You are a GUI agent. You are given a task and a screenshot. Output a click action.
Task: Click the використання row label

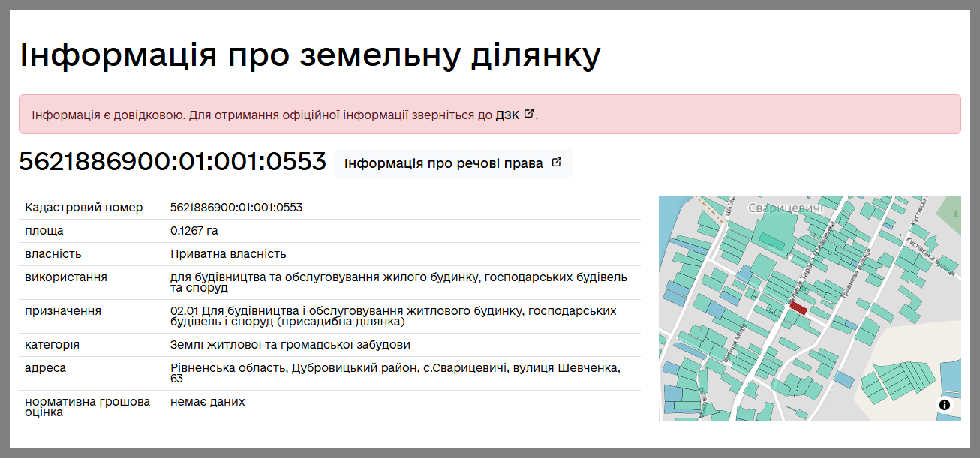(x=66, y=277)
